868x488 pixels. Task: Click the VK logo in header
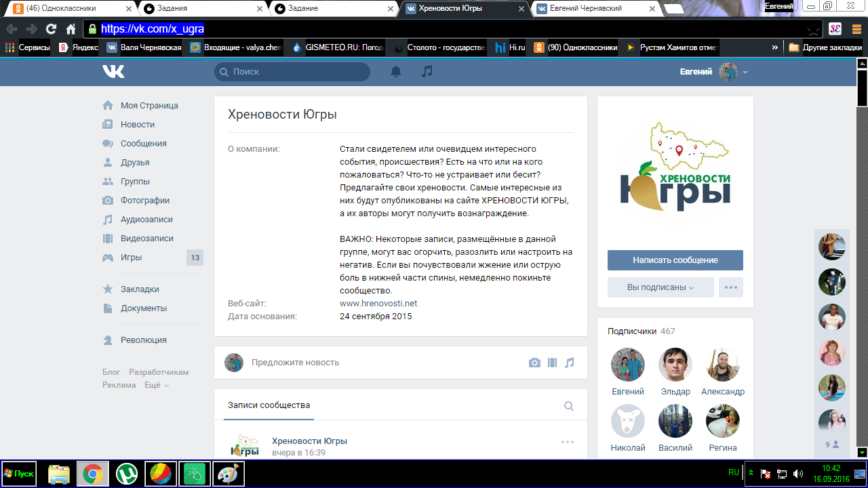[113, 71]
